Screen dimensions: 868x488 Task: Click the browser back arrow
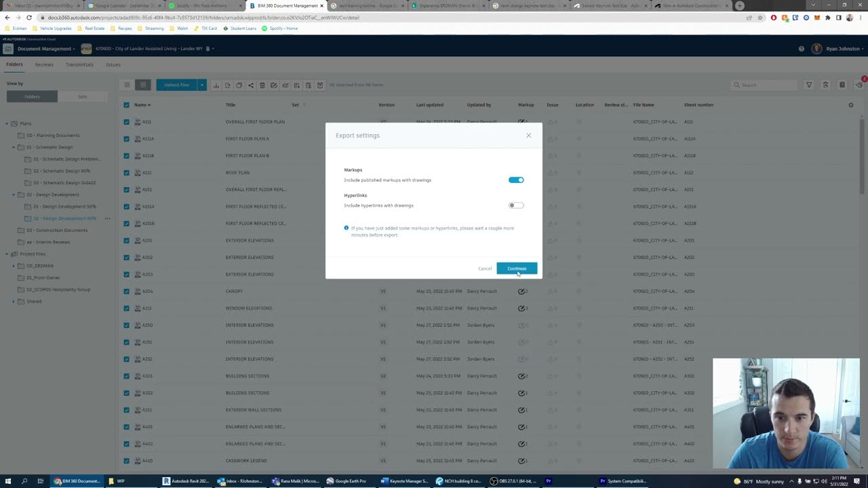pos(7,18)
